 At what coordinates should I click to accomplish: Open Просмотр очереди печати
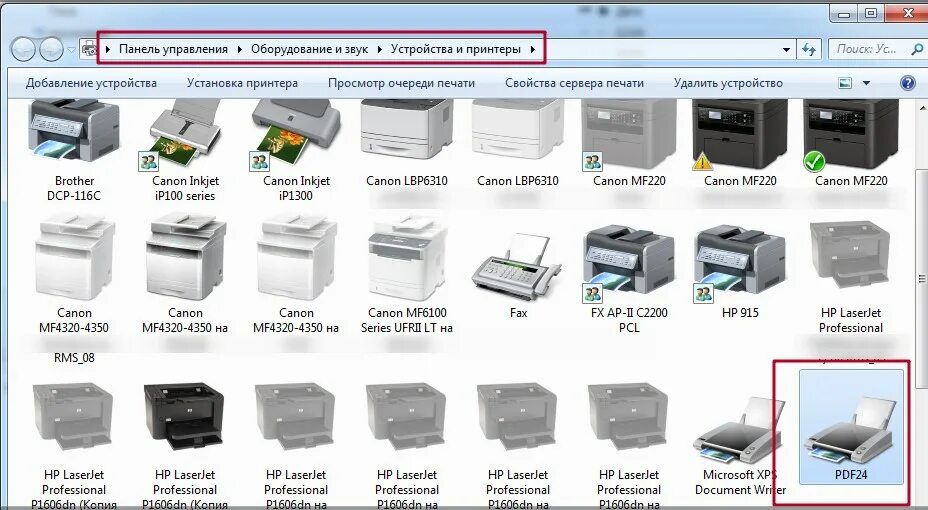(401, 83)
